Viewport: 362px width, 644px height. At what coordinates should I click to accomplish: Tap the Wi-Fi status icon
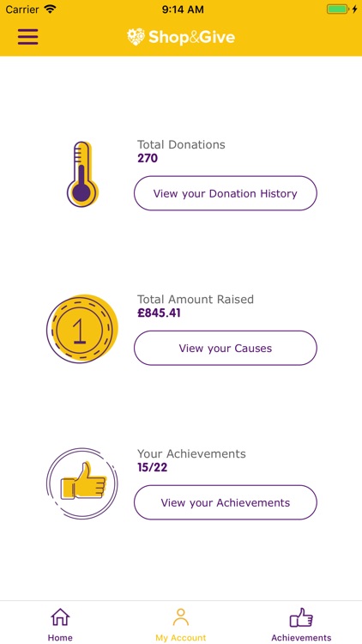50,9
